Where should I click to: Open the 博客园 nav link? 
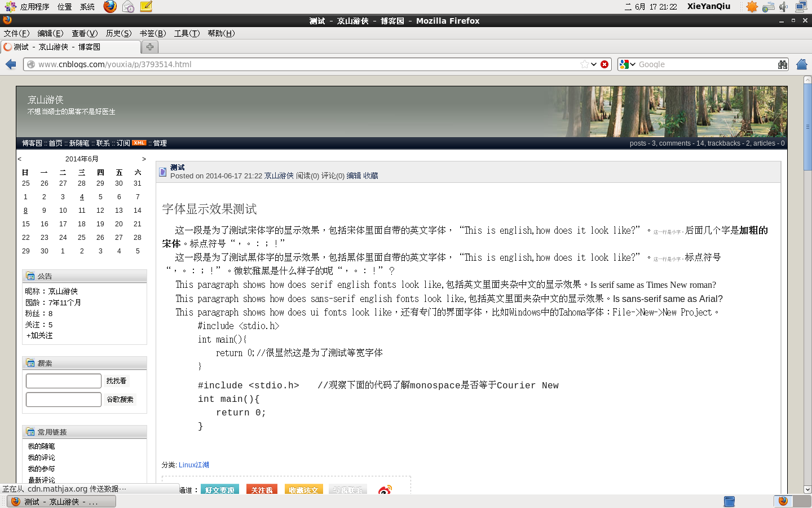[32, 143]
